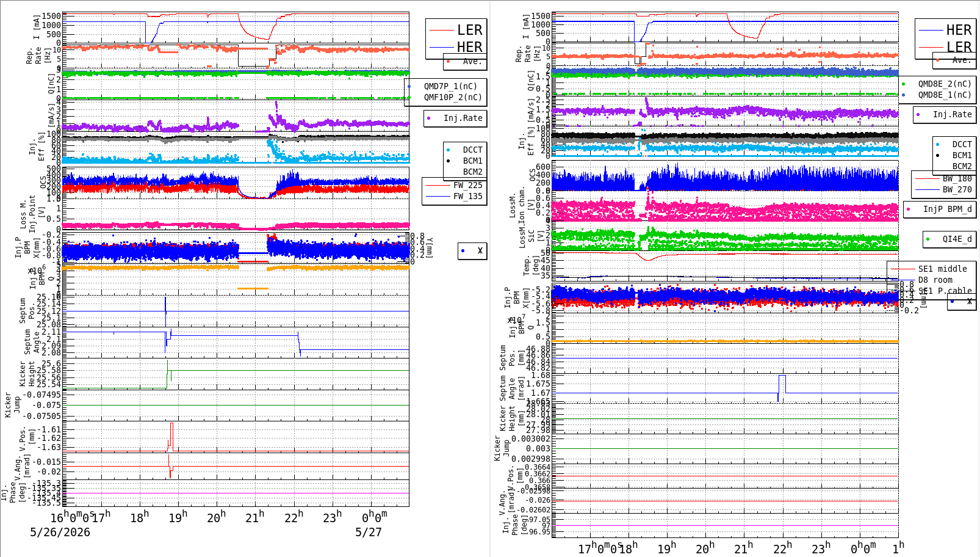Screen dimensions: 980x557
Task: Click the 23h tick label on right plot
Action: tap(821, 548)
